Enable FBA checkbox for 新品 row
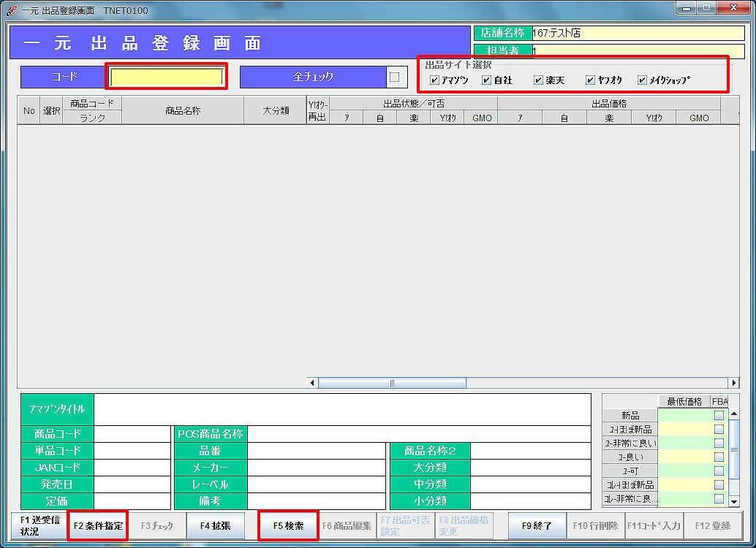The image size is (756, 548). coord(719,415)
